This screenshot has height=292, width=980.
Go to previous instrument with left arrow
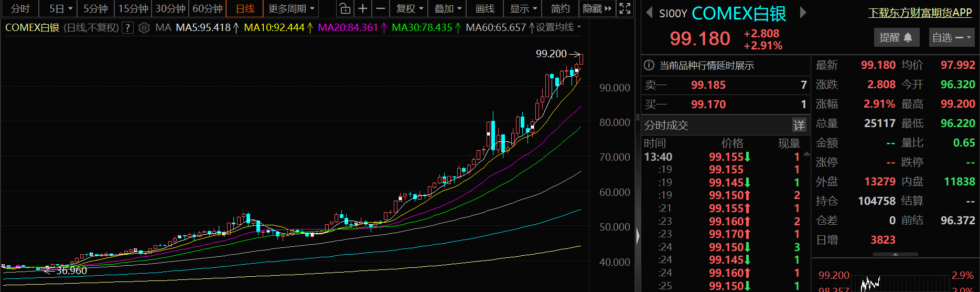coord(649,13)
